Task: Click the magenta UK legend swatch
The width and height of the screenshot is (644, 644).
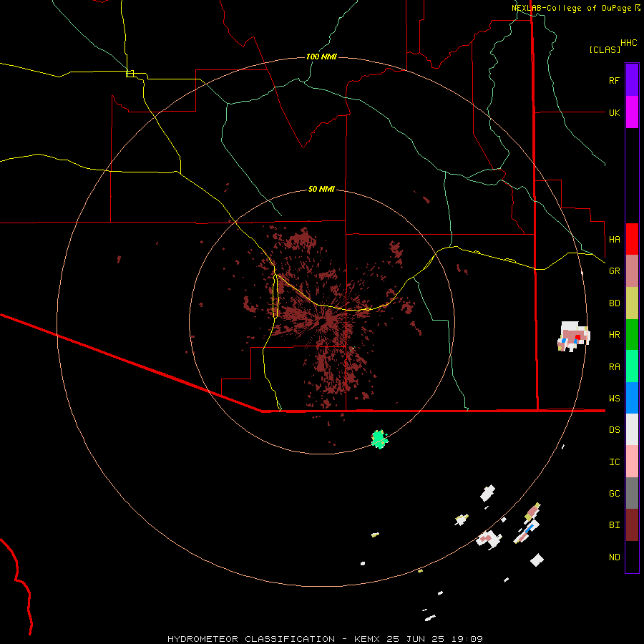Action: 632,112
